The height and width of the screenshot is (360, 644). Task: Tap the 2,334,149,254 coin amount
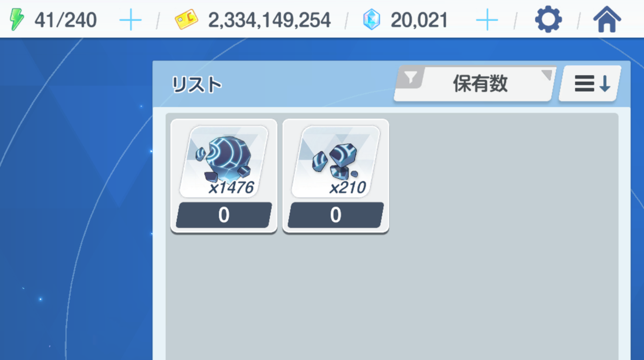pos(270,20)
